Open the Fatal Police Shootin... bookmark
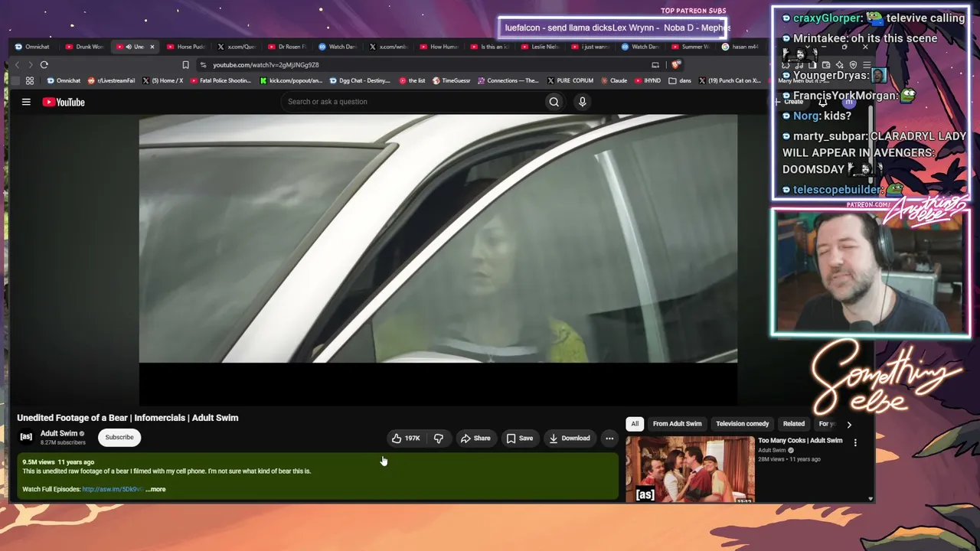Viewport: 980px width, 551px height. 220,80
